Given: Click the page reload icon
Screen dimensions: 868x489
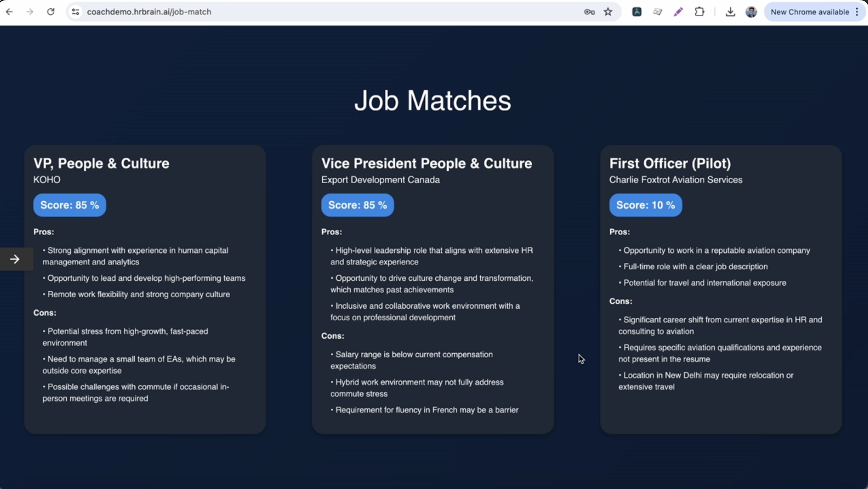Looking at the screenshot, I should pyautogui.click(x=51, y=12).
